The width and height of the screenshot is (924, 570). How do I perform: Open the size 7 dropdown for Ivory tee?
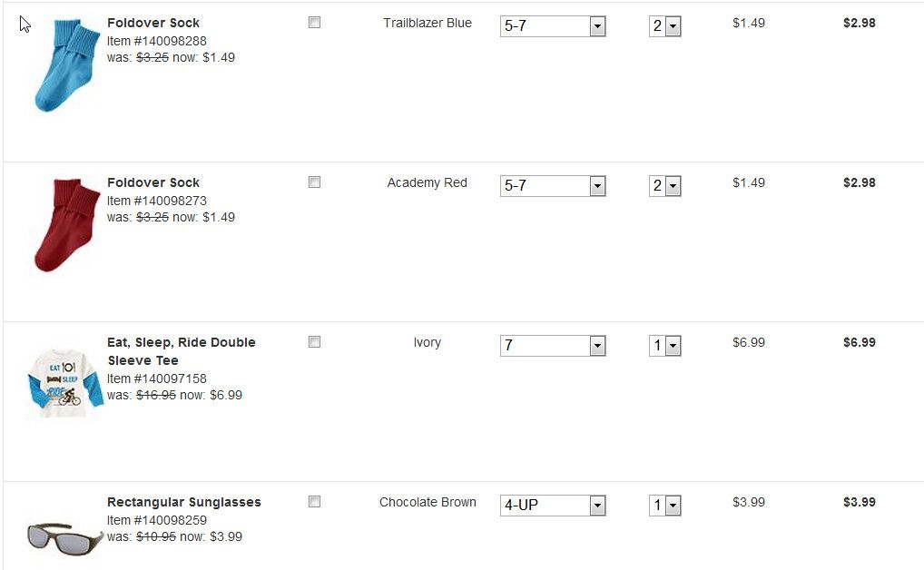[x=553, y=346]
